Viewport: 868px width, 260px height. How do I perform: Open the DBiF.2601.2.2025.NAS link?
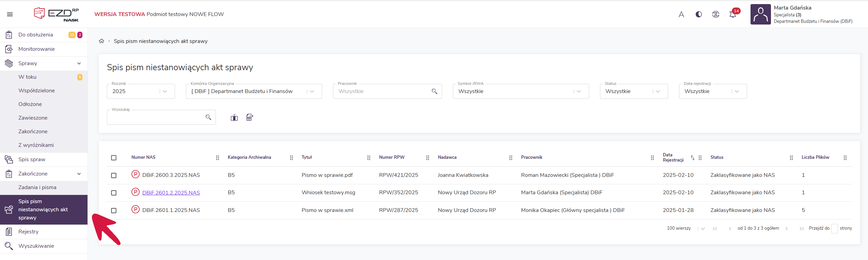point(171,193)
